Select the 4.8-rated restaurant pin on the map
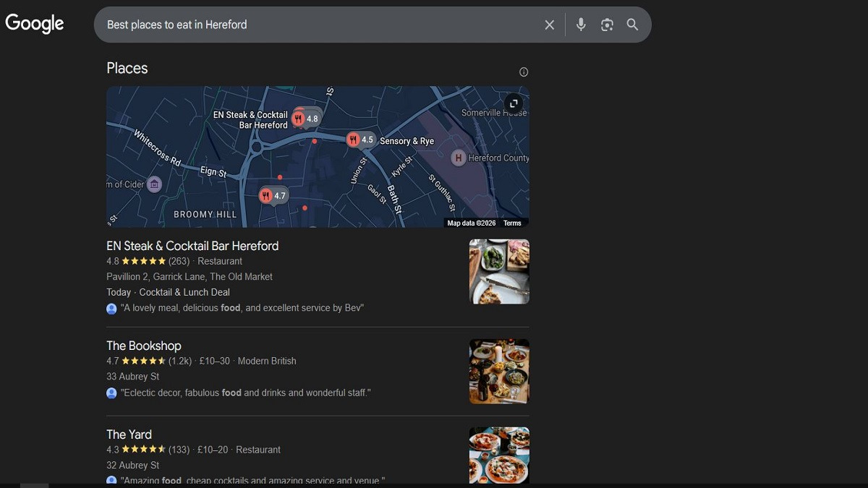 pyautogui.click(x=307, y=117)
